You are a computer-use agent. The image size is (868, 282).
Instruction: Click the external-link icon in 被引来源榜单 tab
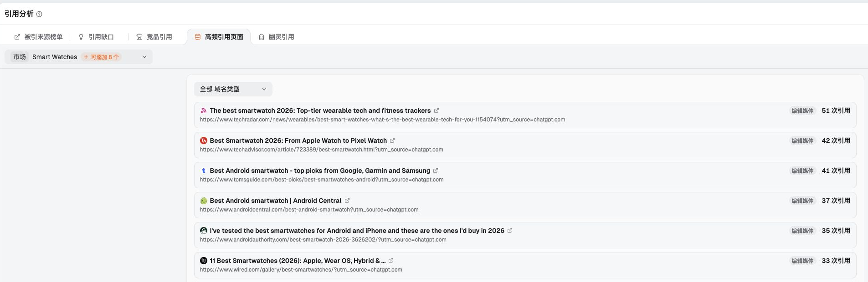17,37
